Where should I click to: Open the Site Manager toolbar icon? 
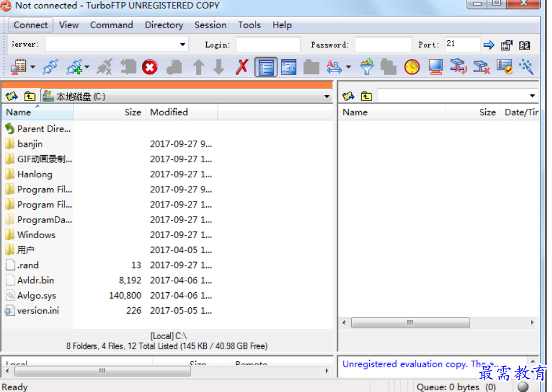pos(18,67)
